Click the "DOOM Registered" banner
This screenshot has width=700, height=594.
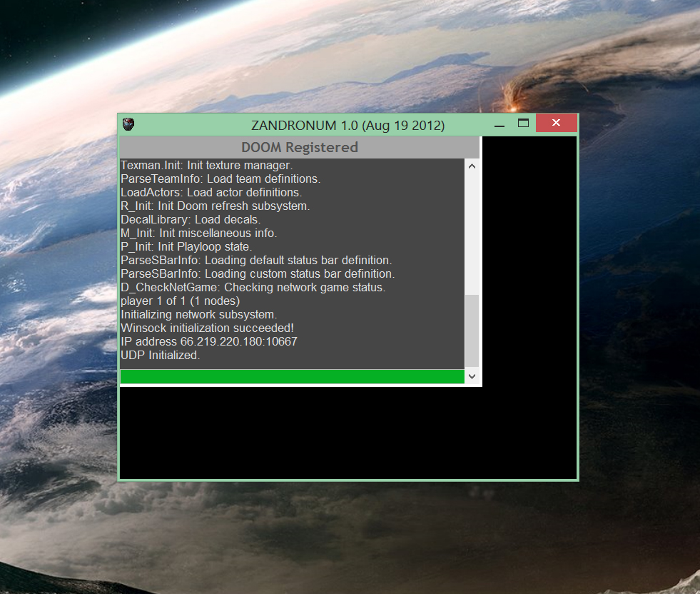tap(299, 147)
